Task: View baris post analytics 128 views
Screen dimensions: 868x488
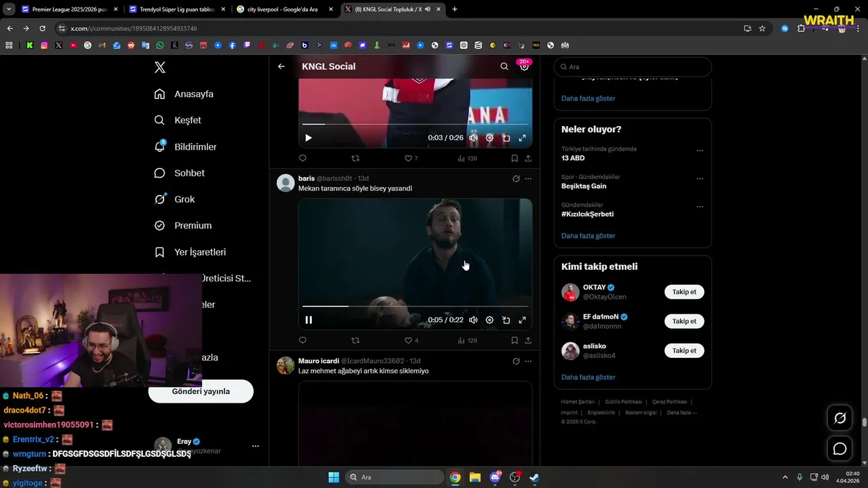Action: pos(467,340)
